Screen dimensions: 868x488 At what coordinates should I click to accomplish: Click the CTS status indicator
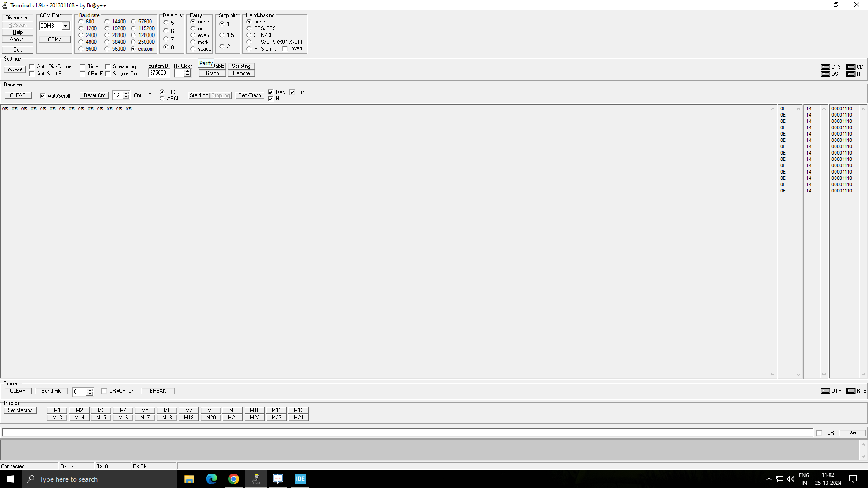826,67
